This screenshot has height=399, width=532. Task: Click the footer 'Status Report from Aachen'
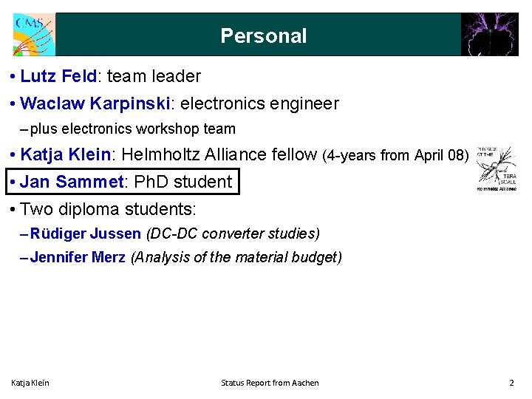point(270,383)
